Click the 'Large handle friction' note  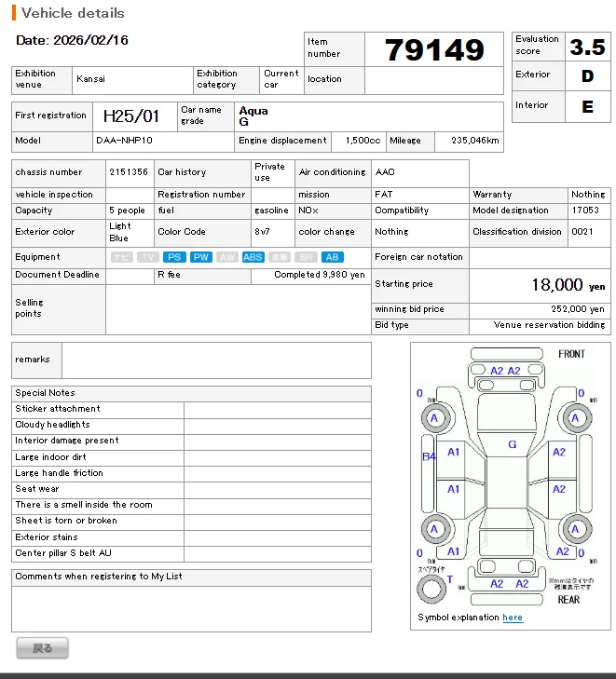tap(59, 473)
